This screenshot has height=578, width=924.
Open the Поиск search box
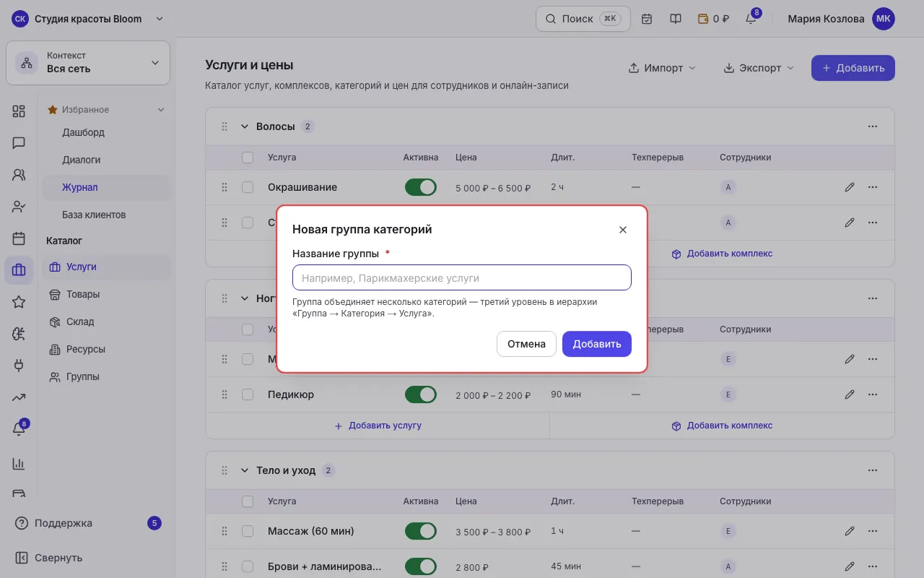point(583,19)
